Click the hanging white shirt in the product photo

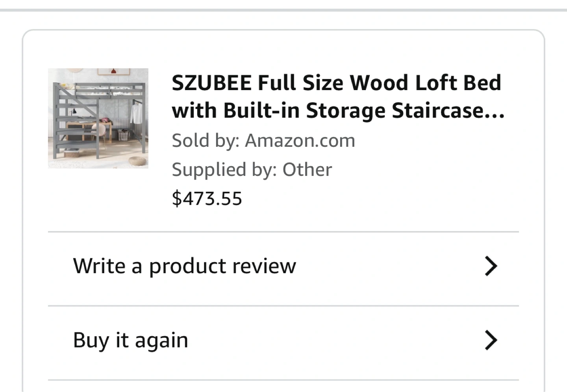tap(135, 113)
